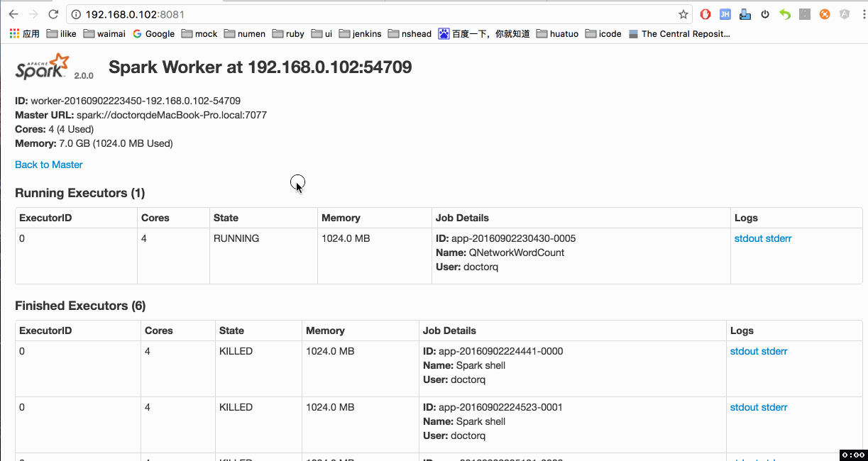868x461 pixels.
Task: Click the Spark Worker page title
Action: tap(260, 67)
